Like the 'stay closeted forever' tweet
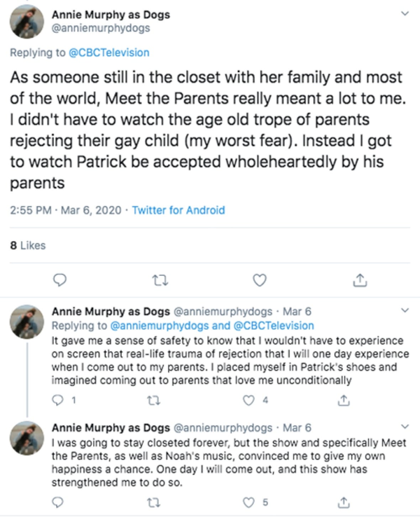This screenshot has height=517, width=420. pyautogui.click(x=248, y=502)
